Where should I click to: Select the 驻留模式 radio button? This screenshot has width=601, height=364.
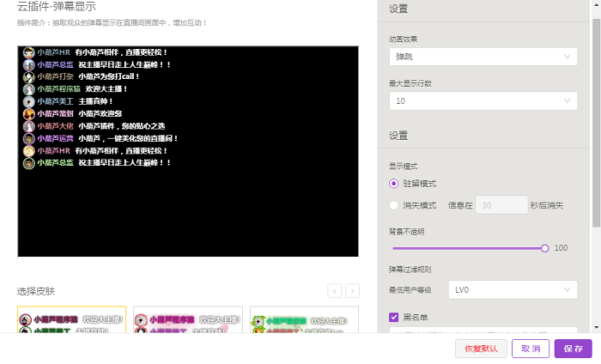(x=393, y=184)
